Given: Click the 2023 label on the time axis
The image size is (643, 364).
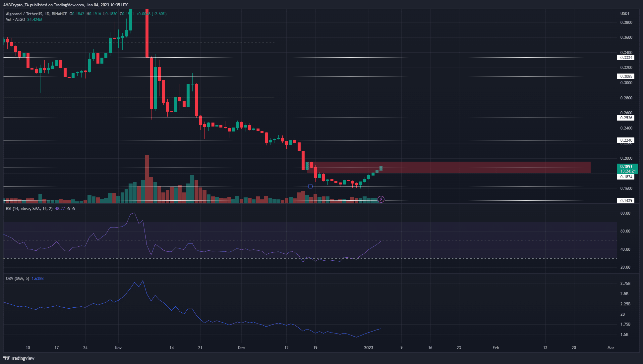Looking at the screenshot, I should coord(369,348).
